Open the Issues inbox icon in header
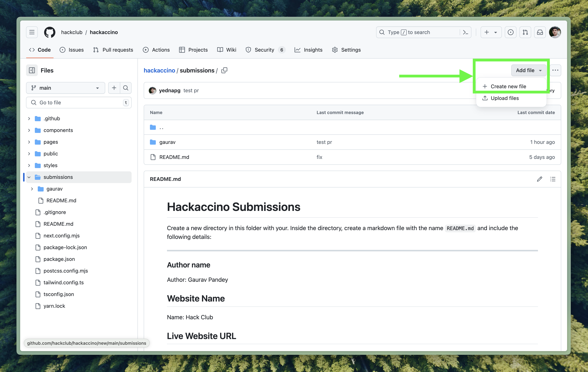The image size is (588, 372). (510, 32)
